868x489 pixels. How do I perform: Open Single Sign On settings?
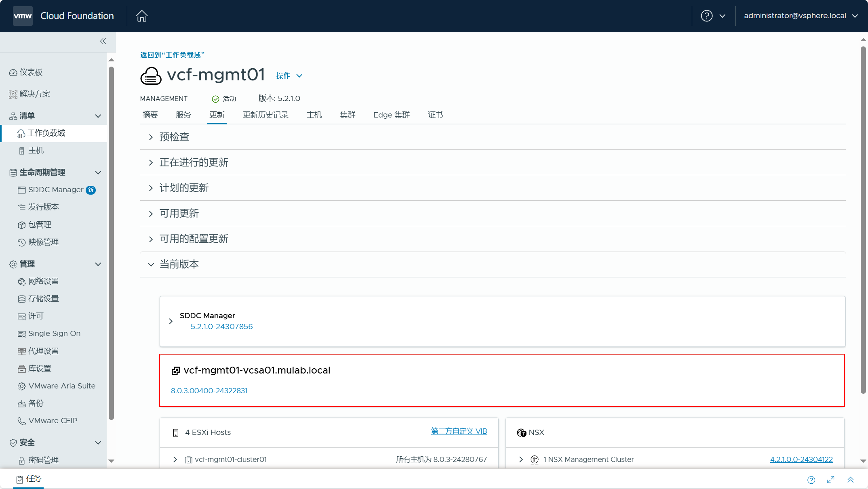click(x=49, y=334)
